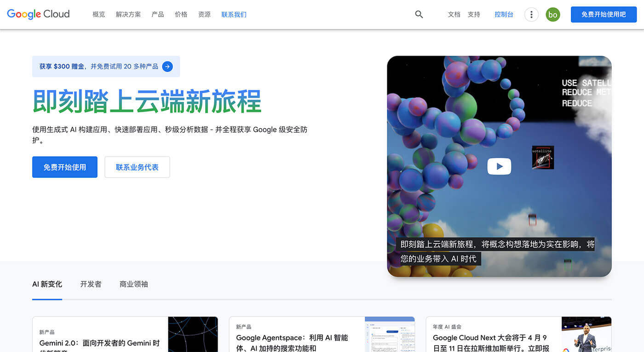Click the 免费开始使用 hero button
Viewport: 644px width, 352px height.
click(x=65, y=167)
